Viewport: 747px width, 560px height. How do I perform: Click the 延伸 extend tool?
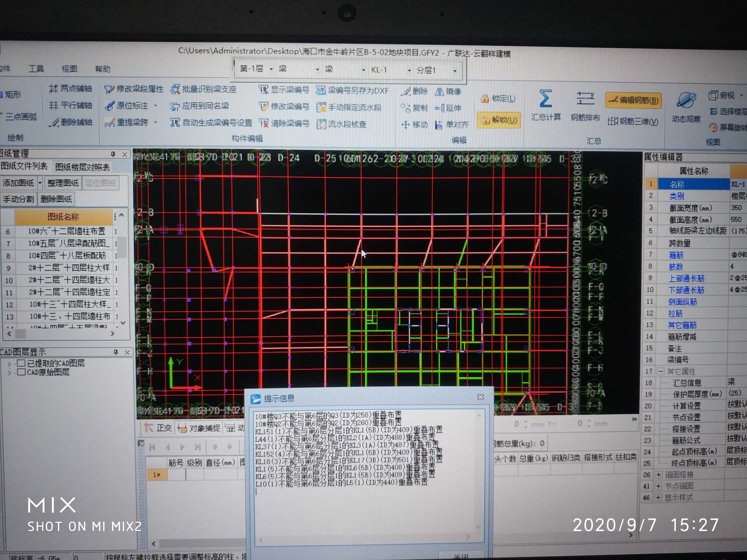pyautogui.click(x=448, y=108)
